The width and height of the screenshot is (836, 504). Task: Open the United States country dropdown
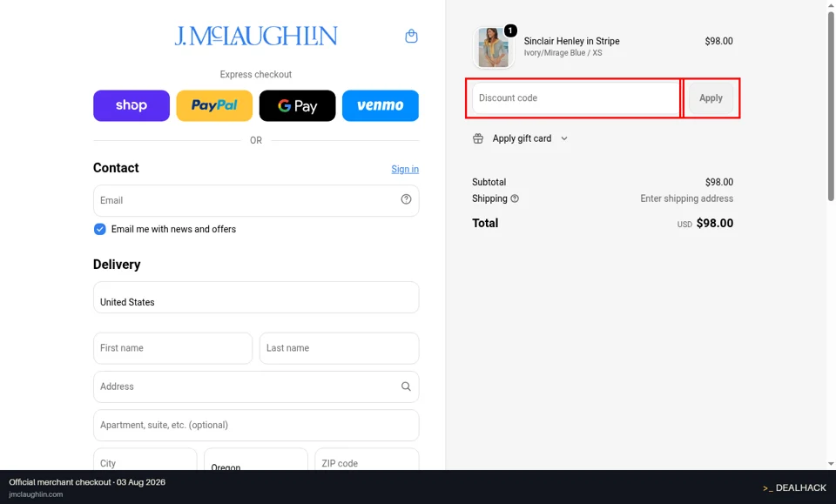(256, 298)
